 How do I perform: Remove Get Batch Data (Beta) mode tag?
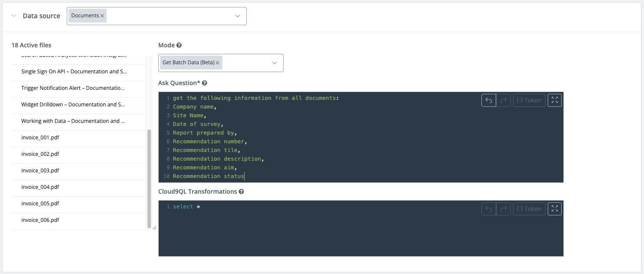click(x=218, y=63)
